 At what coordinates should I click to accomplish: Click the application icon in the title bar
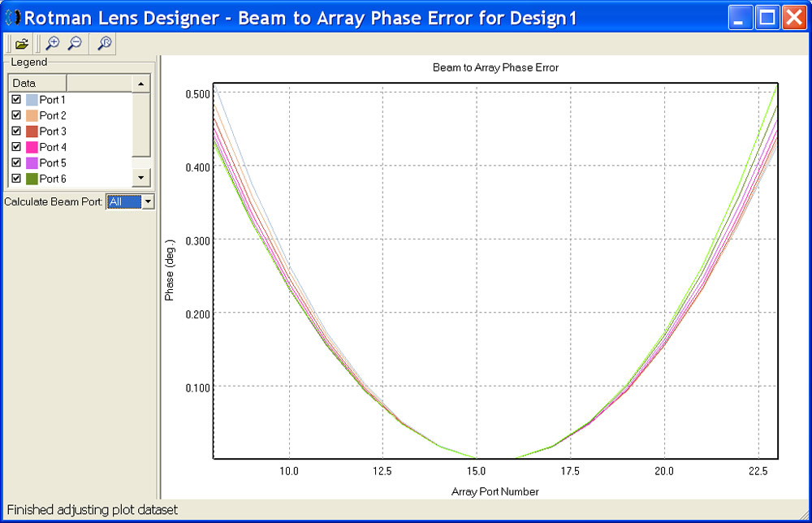12,18
